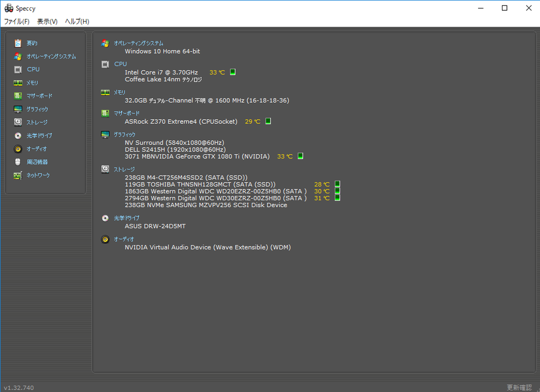540x392 pixels.
Task: Click the summary clipboard icon in sidebar
Action: pyautogui.click(x=18, y=43)
